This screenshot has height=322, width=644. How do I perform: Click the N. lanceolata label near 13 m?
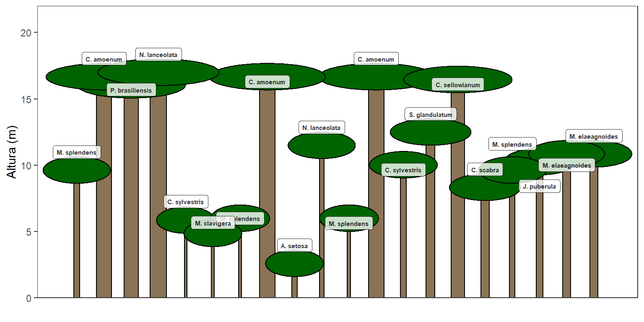[x=322, y=128]
